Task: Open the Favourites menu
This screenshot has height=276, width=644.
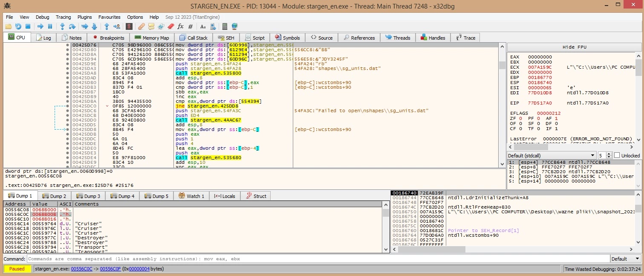Action: click(x=109, y=17)
